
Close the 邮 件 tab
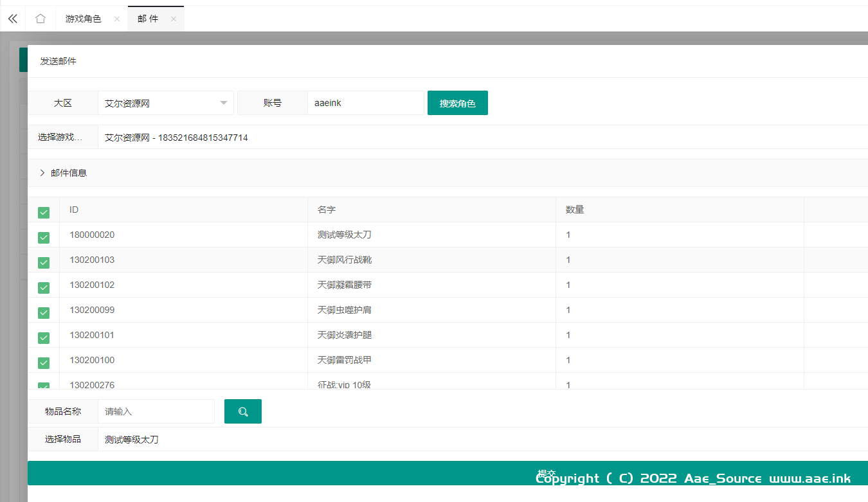click(x=173, y=19)
